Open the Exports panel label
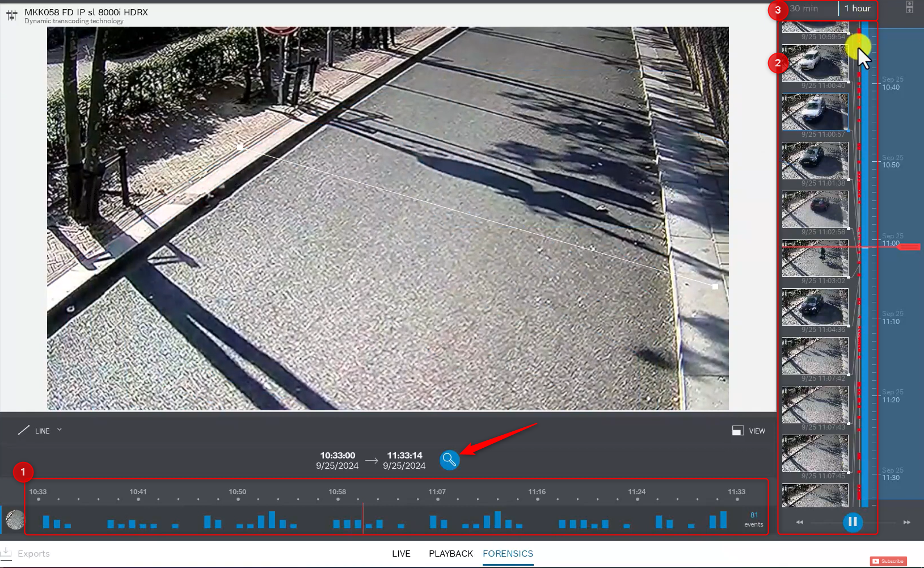The height and width of the screenshot is (568, 924). click(33, 553)
